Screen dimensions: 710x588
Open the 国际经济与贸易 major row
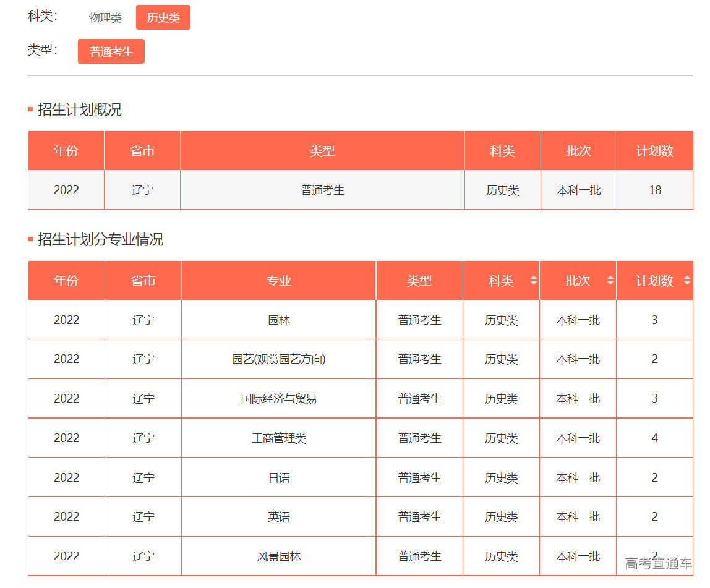pyautogui.click(x=278, y=399)
